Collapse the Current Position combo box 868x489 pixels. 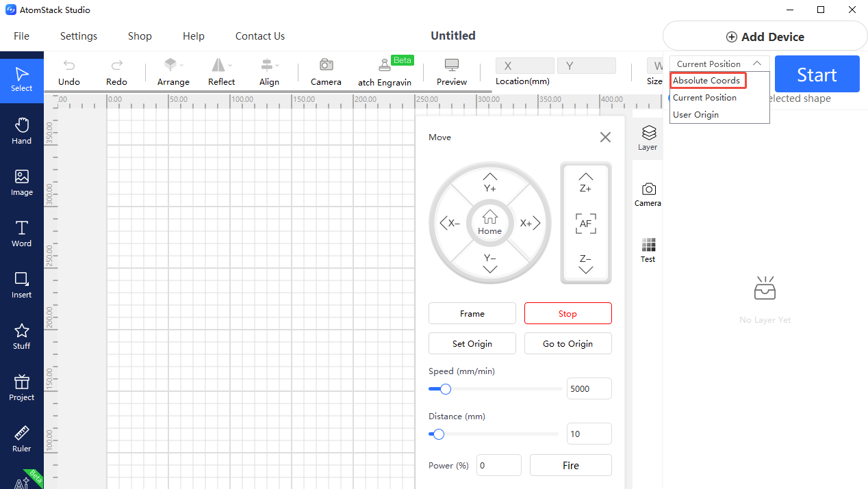(x=719, y=64)
